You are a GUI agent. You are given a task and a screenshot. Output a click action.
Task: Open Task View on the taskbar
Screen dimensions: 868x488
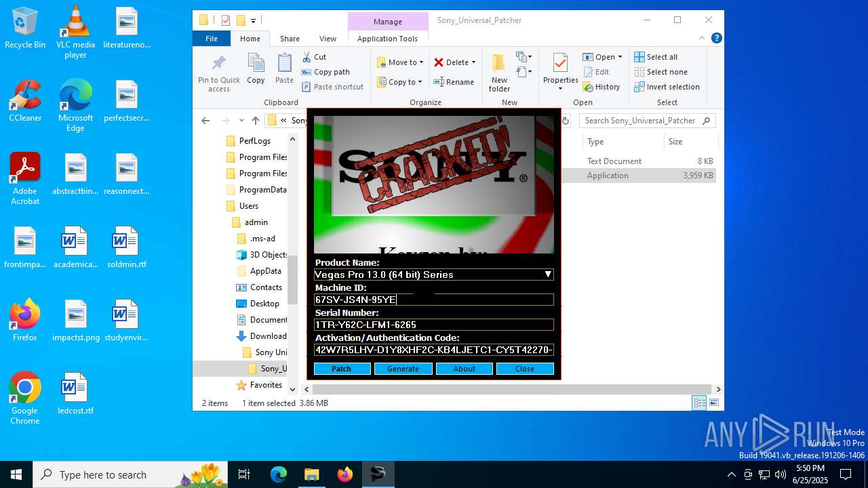point(244,474)
